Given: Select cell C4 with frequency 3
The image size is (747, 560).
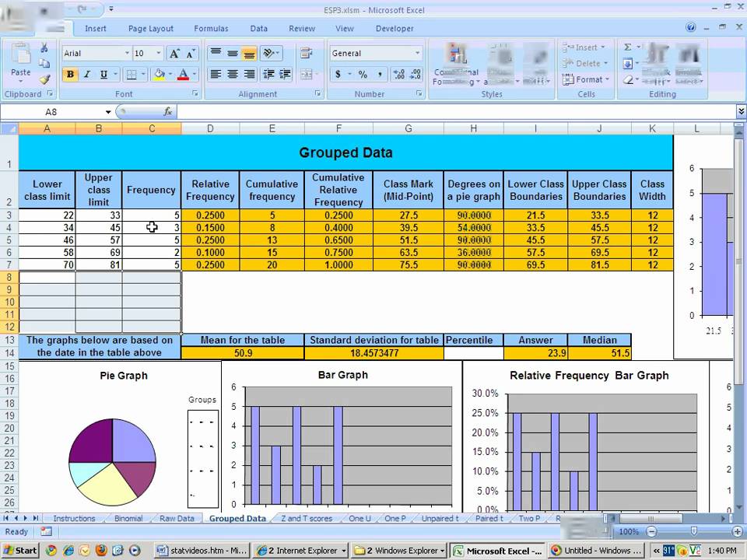Looking at the screenshot, I should pyautogui.click(x=152, y=228).
